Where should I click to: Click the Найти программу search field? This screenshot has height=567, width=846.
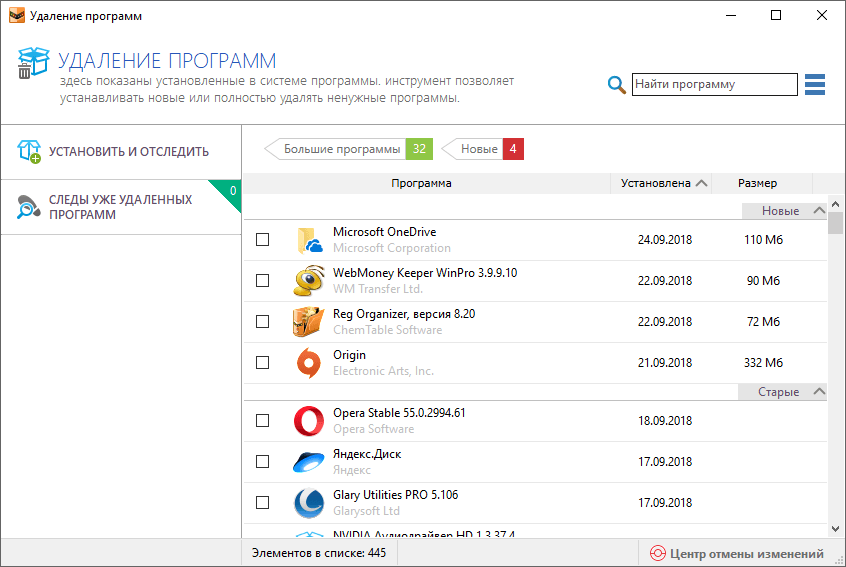pos(715,85)
